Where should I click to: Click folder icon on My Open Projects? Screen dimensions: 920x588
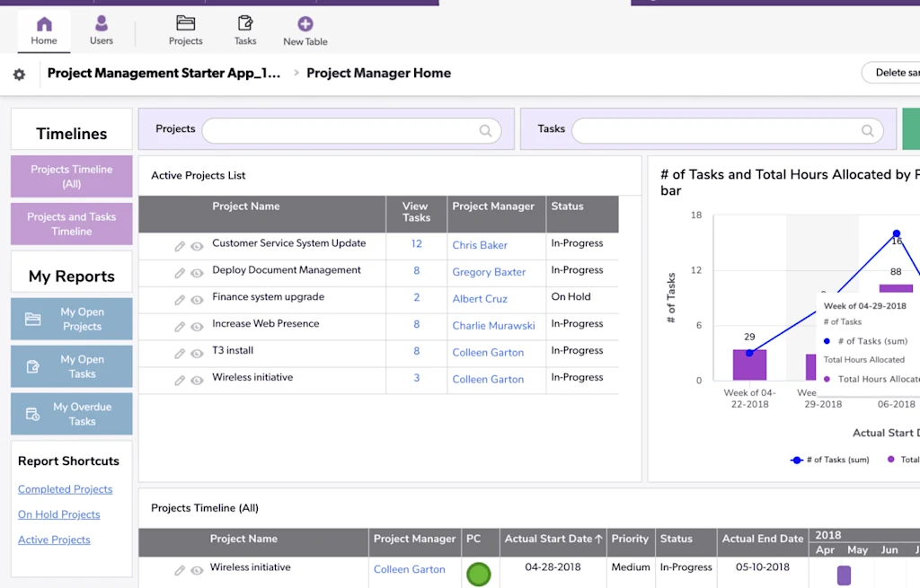pyautogui.click(x=33, y=319)
